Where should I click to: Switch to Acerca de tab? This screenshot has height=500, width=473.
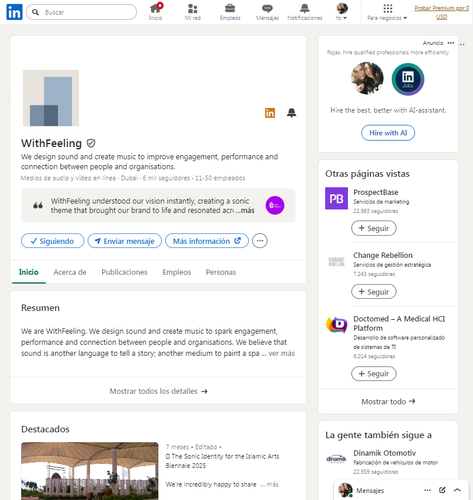(70, 272)
